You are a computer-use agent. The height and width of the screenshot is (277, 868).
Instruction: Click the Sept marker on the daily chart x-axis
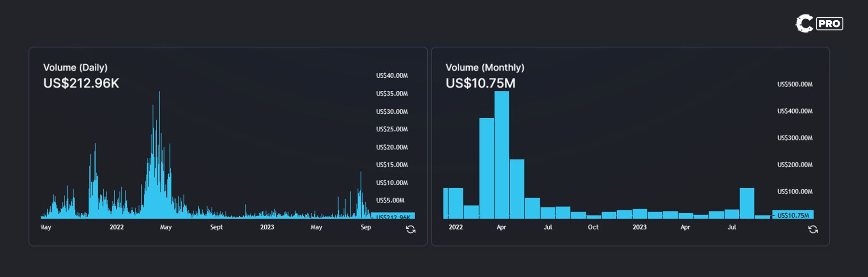click(x=217, y=227)
